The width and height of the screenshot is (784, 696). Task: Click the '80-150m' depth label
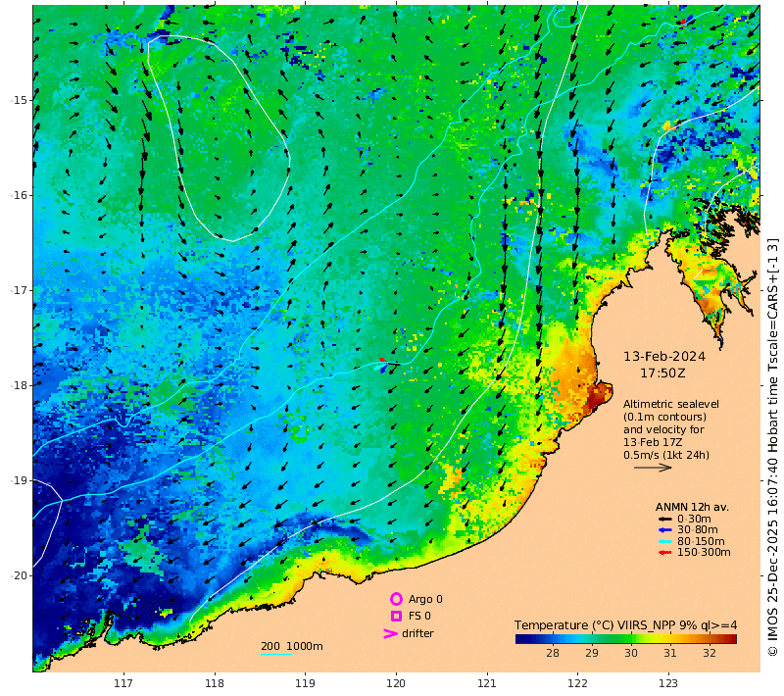coord(701,541)
